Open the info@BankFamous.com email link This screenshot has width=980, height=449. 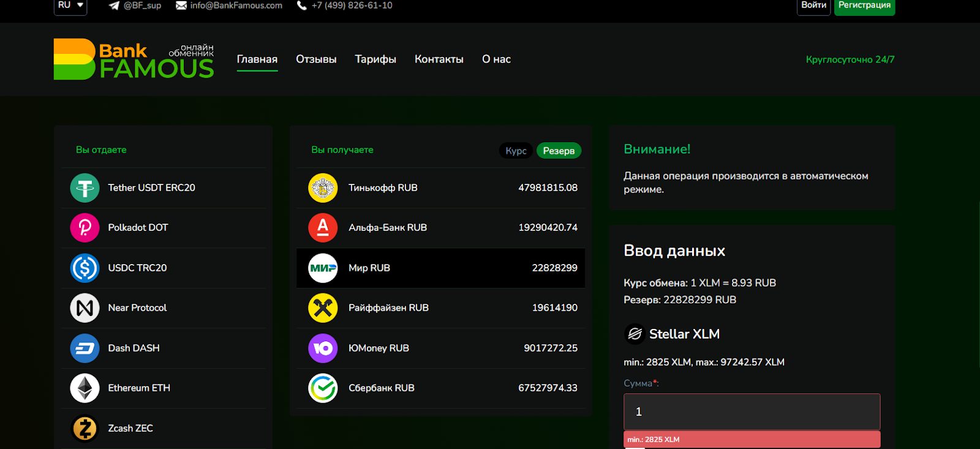pyautogui.click(x=236, y=6)
